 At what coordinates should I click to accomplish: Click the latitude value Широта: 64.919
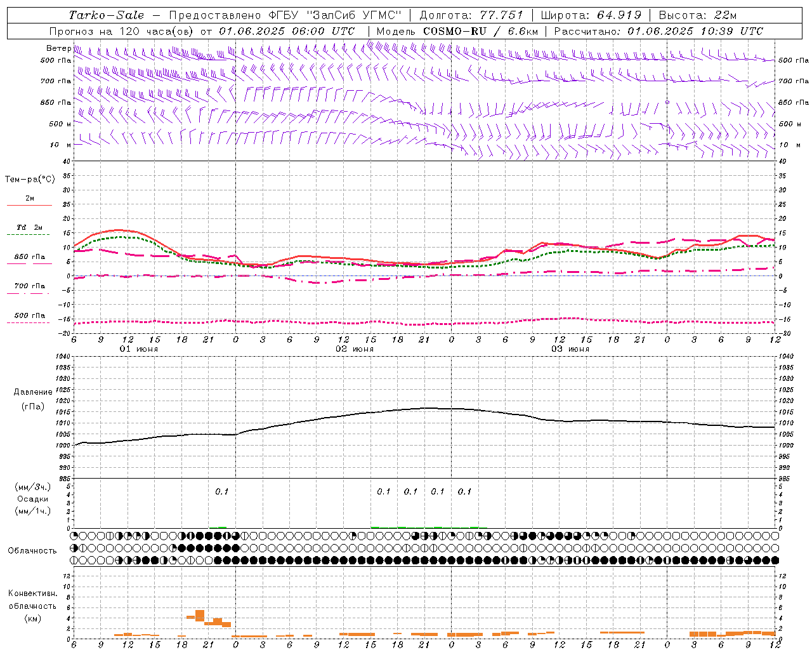(591, 15)
